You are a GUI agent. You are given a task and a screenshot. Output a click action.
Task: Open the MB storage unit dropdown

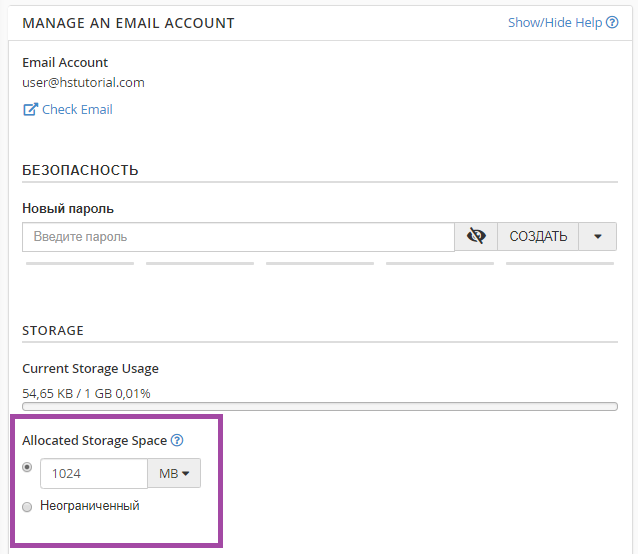coord(174,474)
